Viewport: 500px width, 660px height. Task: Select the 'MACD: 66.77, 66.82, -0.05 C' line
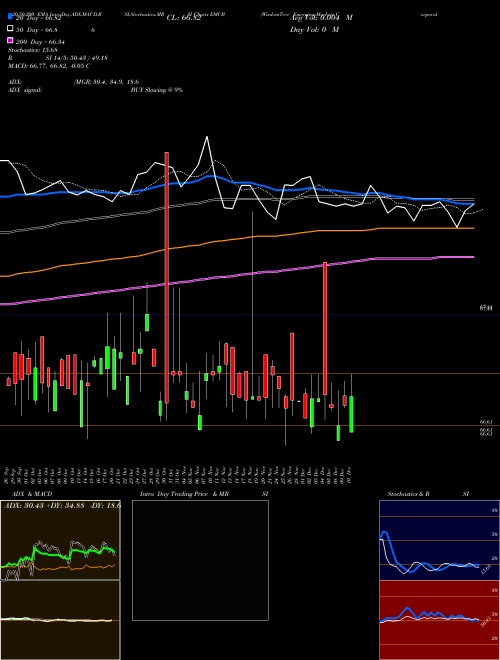49,66
